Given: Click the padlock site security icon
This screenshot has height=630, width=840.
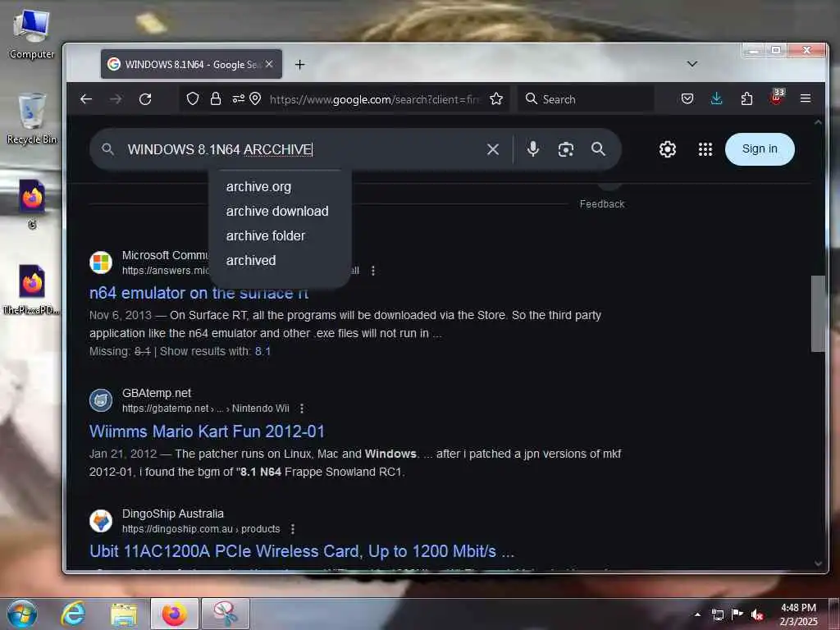Looking at the screenshot, I should click(x=216, y=98).
